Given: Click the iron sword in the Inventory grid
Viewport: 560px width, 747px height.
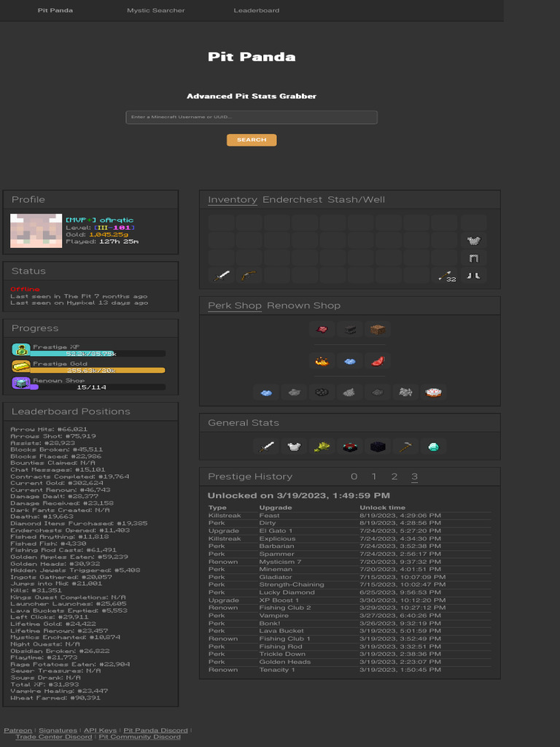Looking at the screenshot, I should click(x=222, y=276).
